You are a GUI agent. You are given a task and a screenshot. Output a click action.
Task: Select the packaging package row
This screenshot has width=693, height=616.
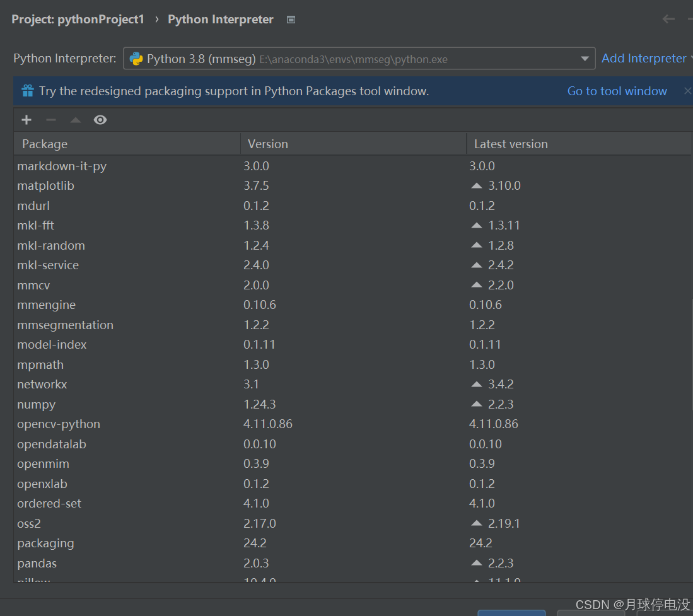(352, 543)
